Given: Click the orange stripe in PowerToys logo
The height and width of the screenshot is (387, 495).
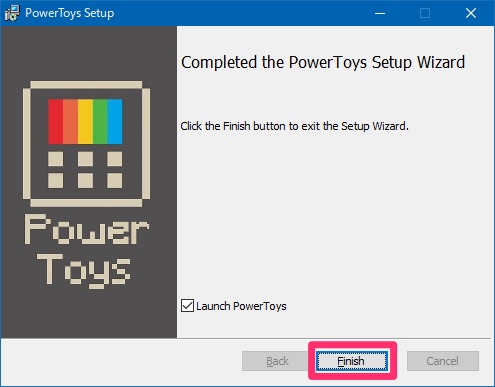Looking at the screenshot, I should 70,122.
